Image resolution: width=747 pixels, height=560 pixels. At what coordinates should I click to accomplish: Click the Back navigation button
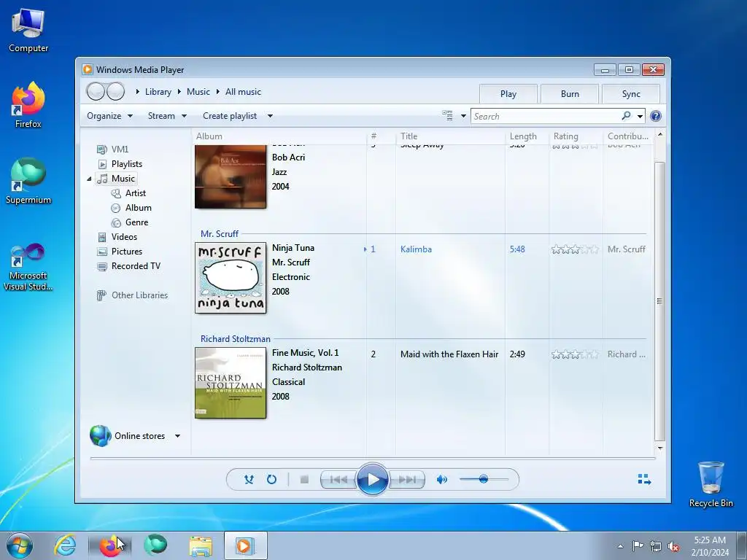[x=96, y=91]
